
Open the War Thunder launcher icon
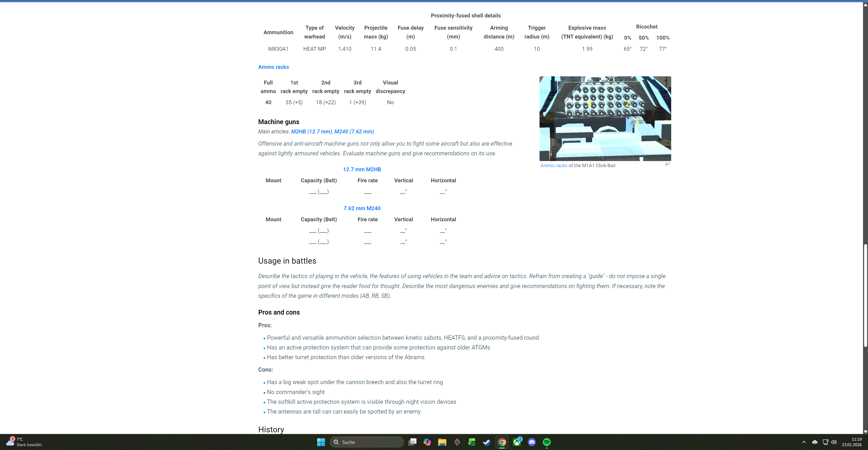coord(457,442)
